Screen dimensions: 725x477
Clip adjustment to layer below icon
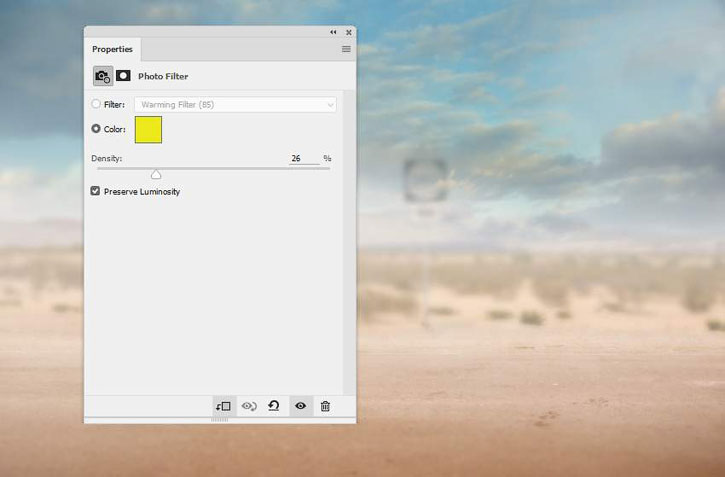click(224, 406)
